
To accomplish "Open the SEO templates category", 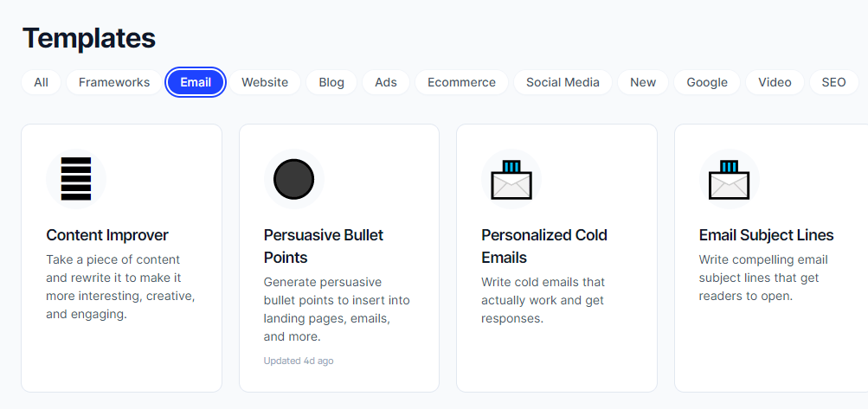I will [833, 82].
